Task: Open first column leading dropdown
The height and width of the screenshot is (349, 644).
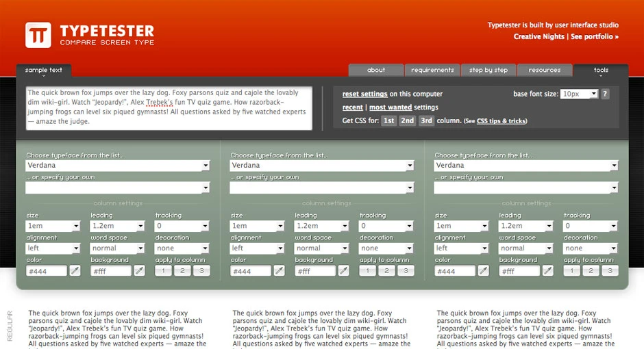Action: [117, 226]
